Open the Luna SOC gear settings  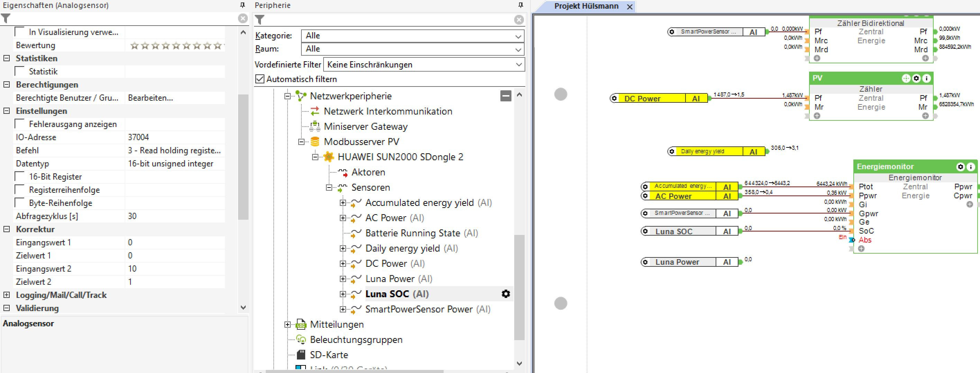click(x=506, y=294)
